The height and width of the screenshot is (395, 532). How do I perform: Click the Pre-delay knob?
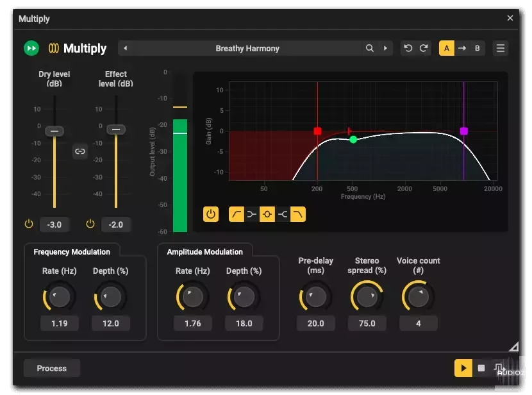click(x=315, y=297)
